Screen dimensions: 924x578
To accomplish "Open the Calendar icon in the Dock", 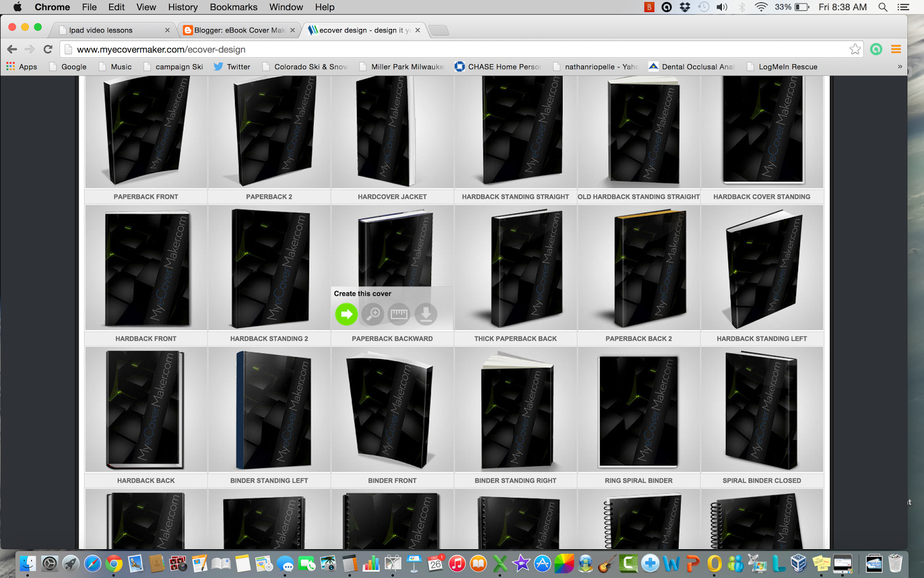I will click(435, 563).
